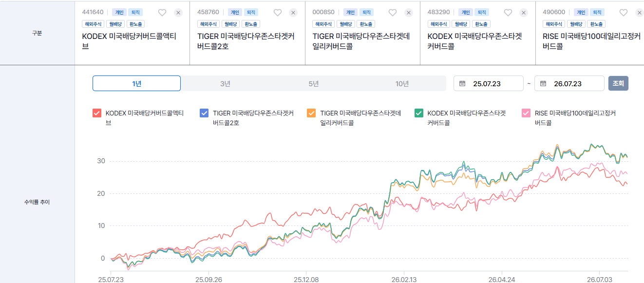644x283 pixels.
Task: Edit the start date field 25.07.23
Action: point(489,83)
